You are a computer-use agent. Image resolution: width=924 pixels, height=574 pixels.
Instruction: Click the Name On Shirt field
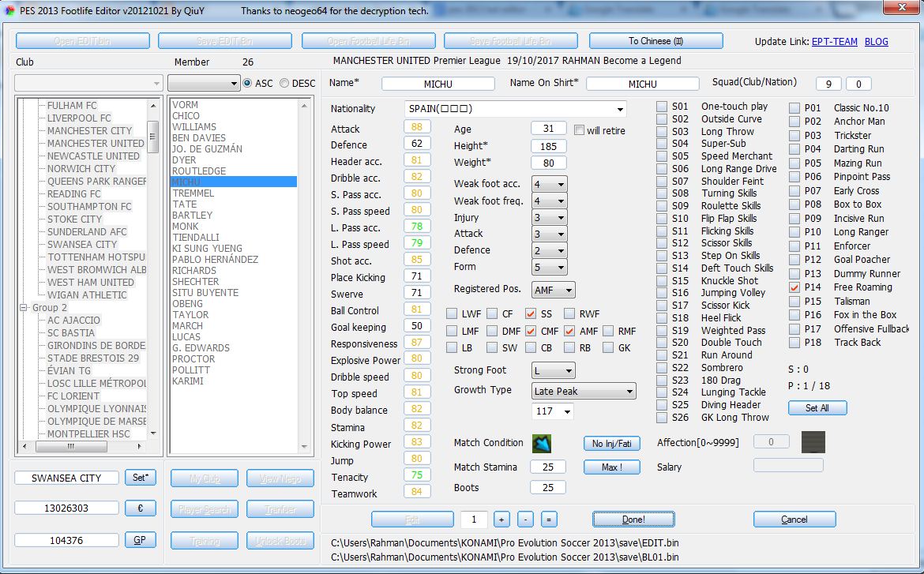[x=642, y=84]
